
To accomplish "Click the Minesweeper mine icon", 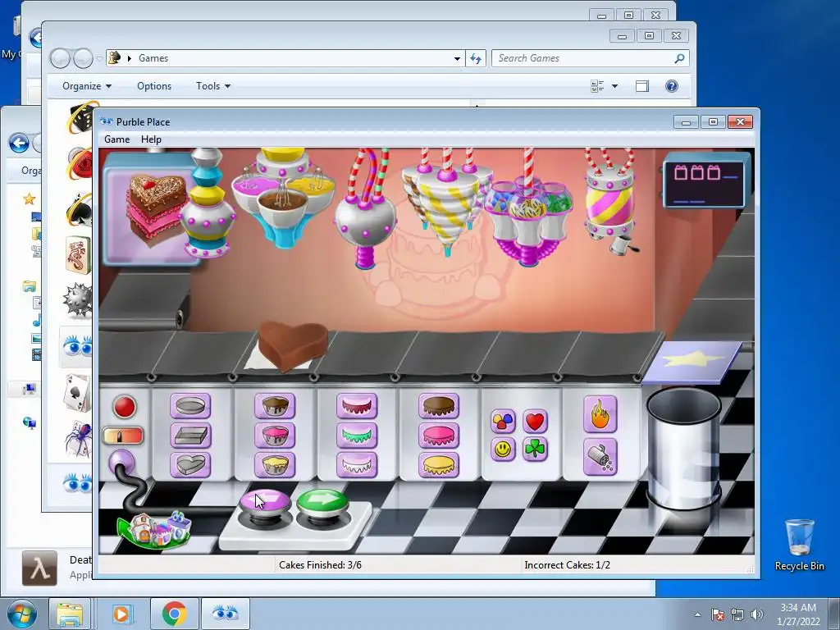I will tap(77, 300).
